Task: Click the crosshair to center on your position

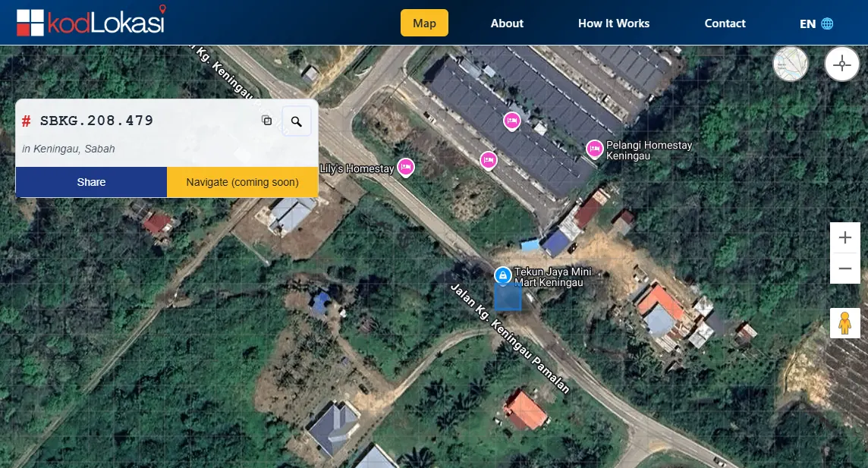Action: click(842, 64)
